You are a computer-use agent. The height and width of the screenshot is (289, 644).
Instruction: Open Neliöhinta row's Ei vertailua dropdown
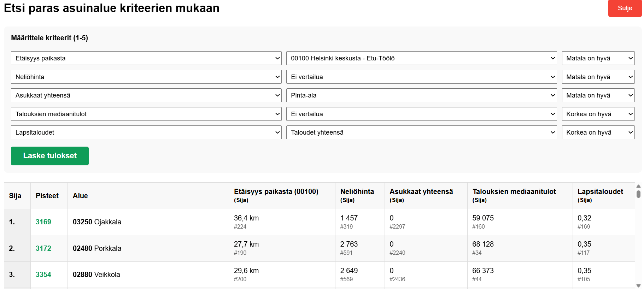pos(422,77)
